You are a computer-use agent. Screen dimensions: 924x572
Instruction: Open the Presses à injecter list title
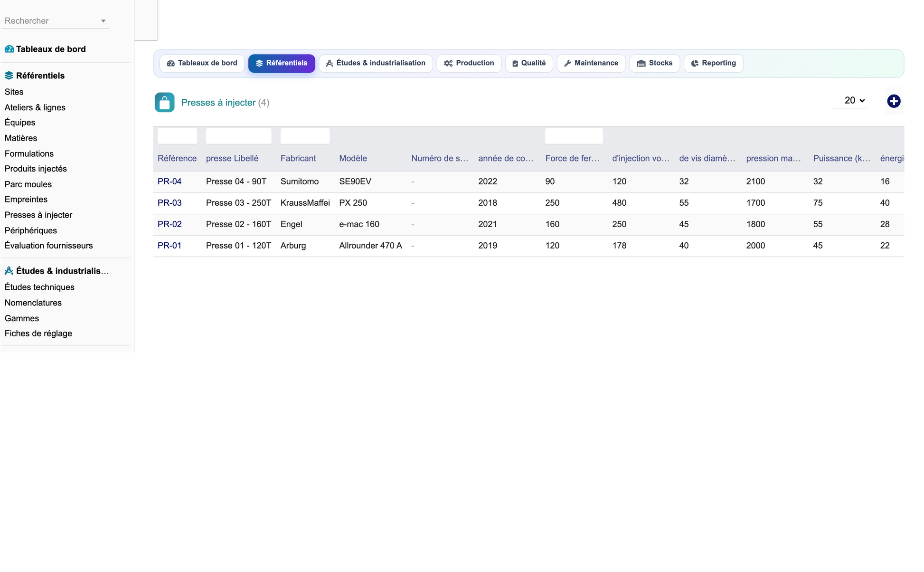(218, 103)
